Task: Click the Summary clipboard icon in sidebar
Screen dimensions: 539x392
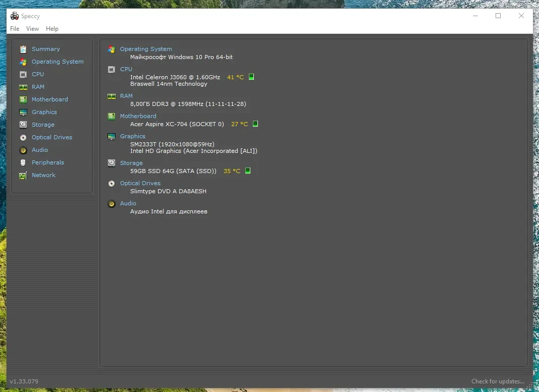Action: click(23, 49)
